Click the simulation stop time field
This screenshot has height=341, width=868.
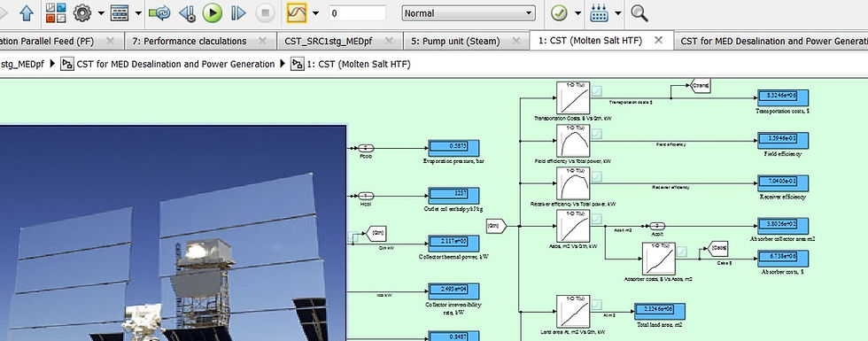coord(357,12)
